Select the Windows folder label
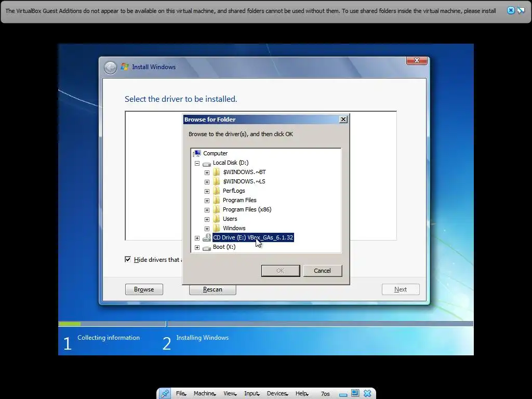This screenshot has width=532, height=399. [x=234, y=228]
